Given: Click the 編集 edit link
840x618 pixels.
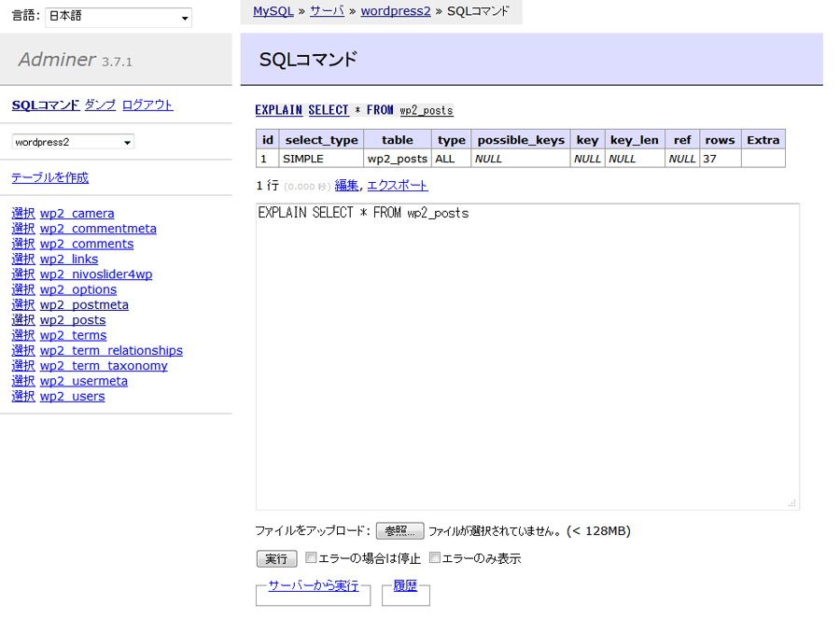Looking at the screenshot, I should [346, 185].
